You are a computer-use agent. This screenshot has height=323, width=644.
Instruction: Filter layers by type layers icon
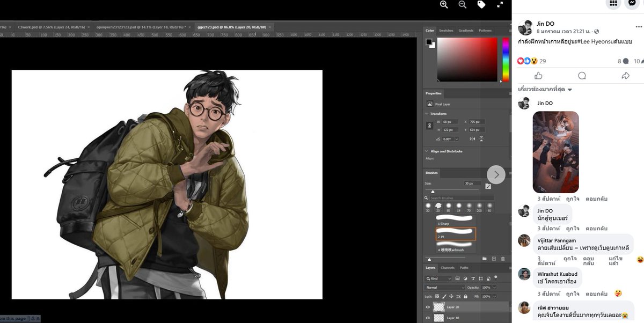(x=473, y=278)
